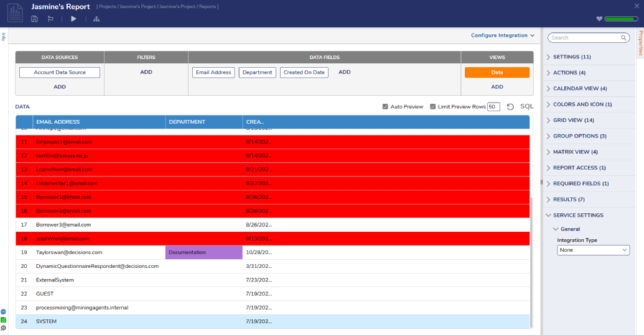Screen dimensions: 644x335
Task: Select processmining@miningagents.internal row
Action: click(x=273, y=308)
